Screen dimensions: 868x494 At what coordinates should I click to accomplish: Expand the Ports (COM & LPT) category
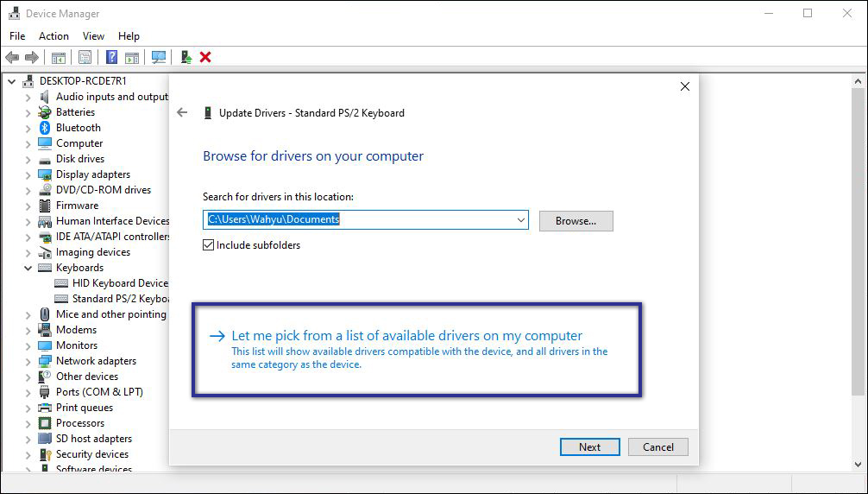(x=28, y=392)
